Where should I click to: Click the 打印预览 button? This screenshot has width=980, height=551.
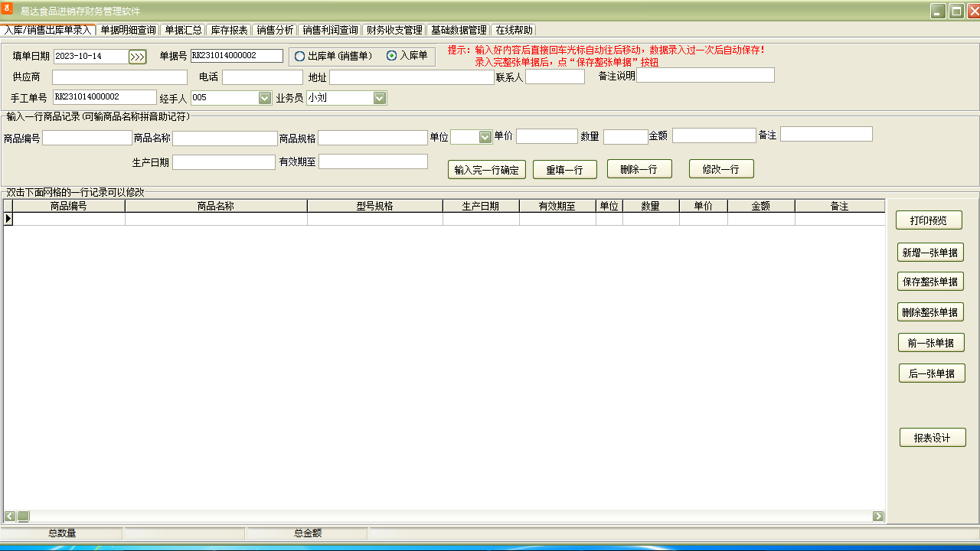point(929,220)
